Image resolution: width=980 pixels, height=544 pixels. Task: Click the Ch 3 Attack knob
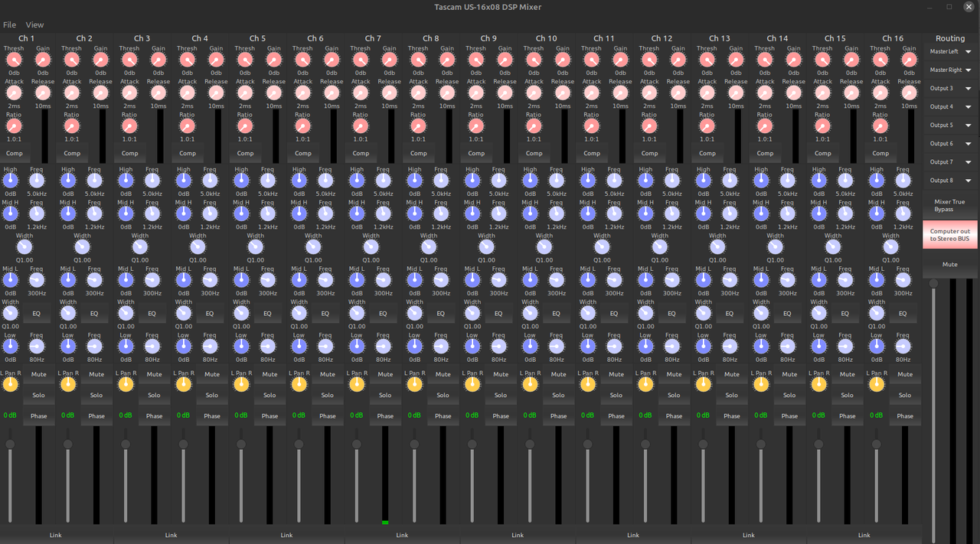(x=129, y=93)
